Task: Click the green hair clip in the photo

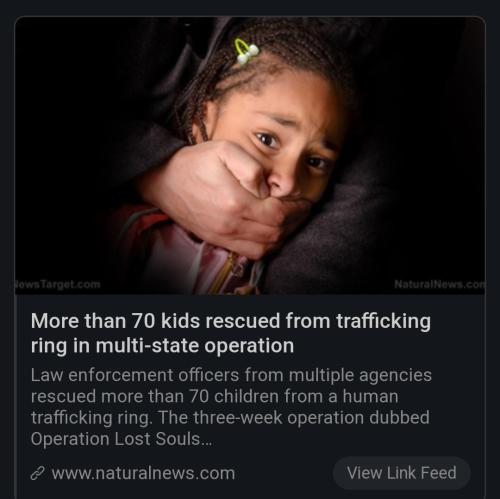Action: click(246, 51)
